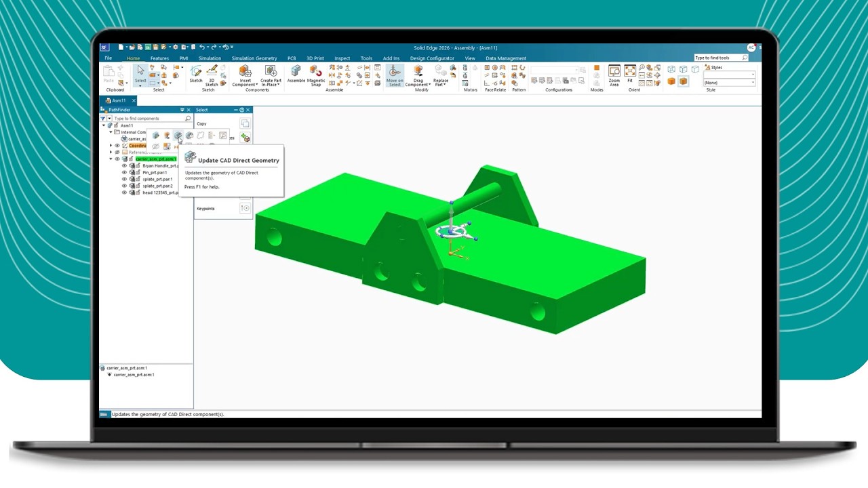Toggle visibility of Reference Planes node
This screenshot has width=868, height=488.
tap(117, 152)
